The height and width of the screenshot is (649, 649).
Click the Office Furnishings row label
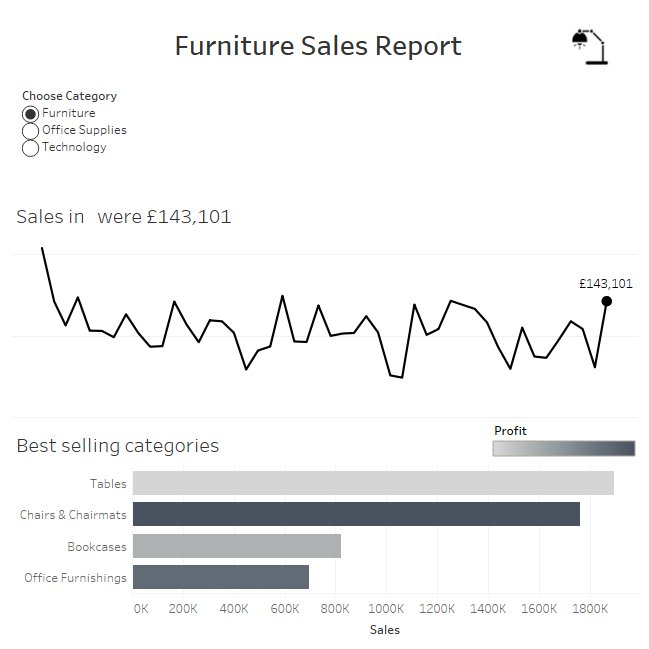click(x=75, y=577)
